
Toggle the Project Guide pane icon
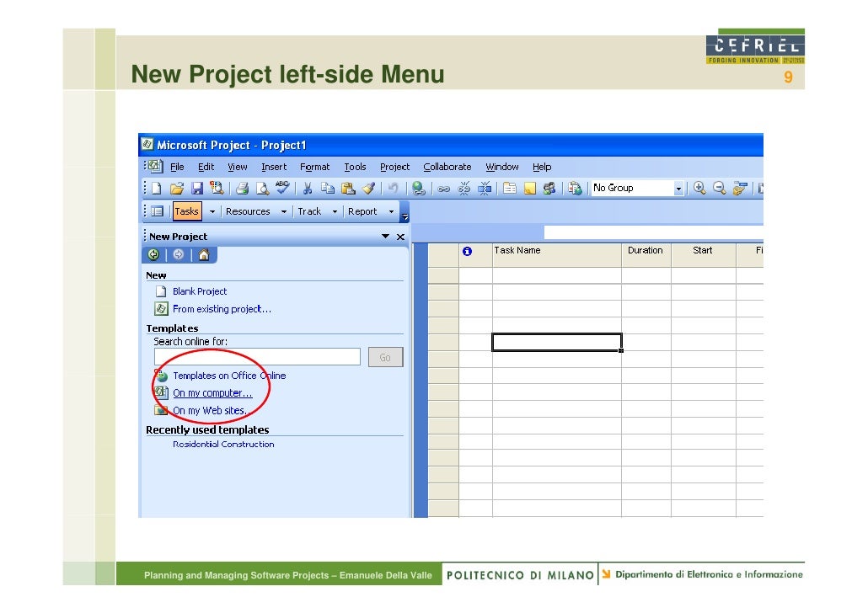158,211
